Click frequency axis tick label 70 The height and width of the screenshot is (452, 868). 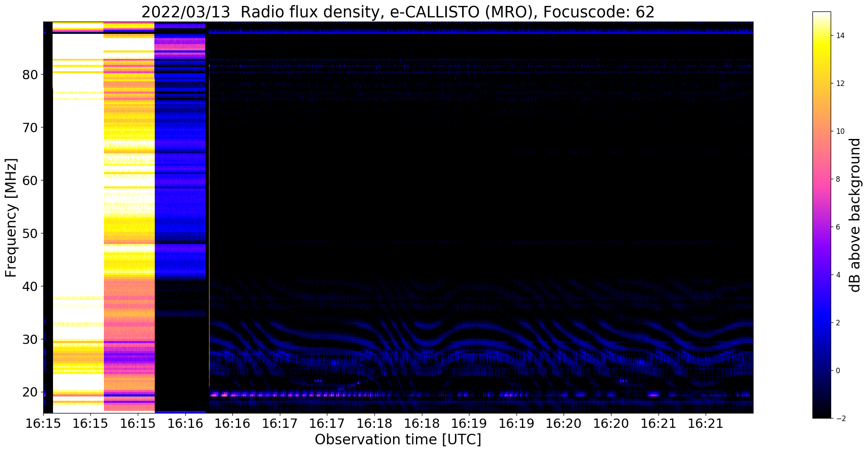pos(31,128)
